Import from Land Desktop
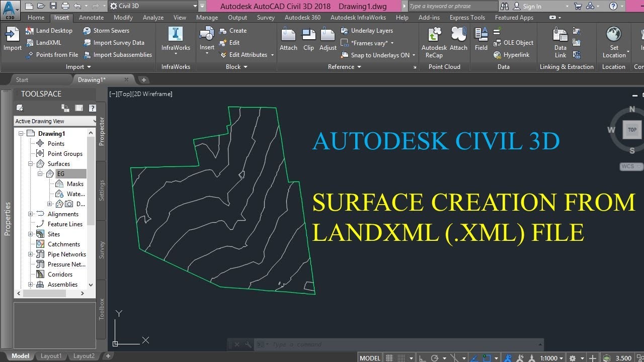644x362 pixels. tap(49, 31)
